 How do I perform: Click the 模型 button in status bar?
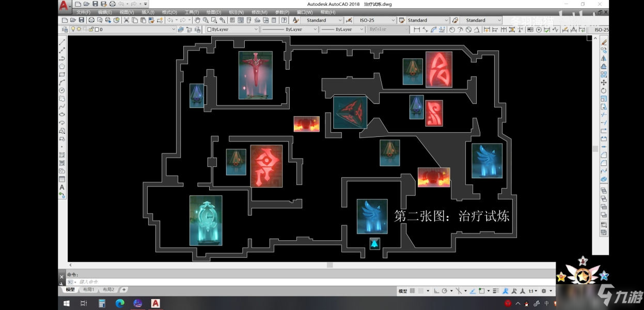[x=403, y=291]
